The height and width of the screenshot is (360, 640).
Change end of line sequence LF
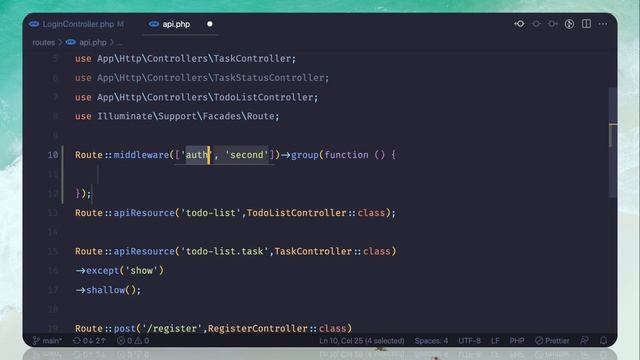[x=495, y=340]
